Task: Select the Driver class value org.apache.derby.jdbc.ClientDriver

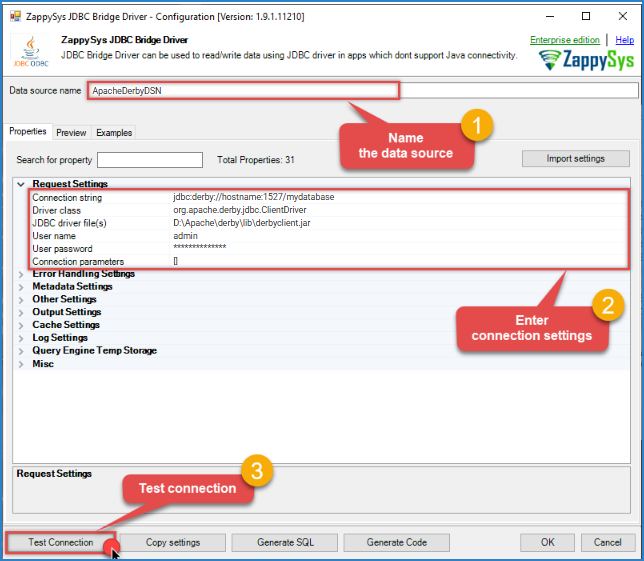Action: coord(239,210)
